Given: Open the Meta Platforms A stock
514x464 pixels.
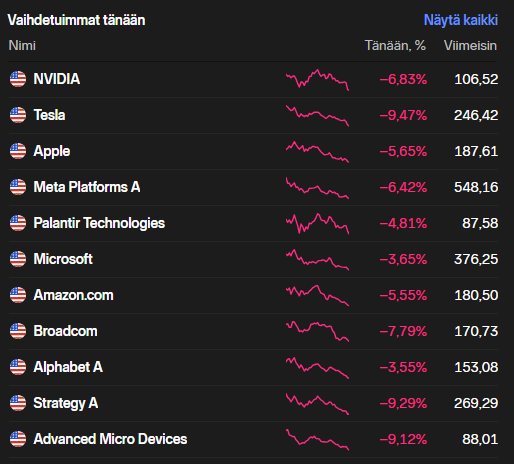Looking at the screenshot, I should click(87, 187).
